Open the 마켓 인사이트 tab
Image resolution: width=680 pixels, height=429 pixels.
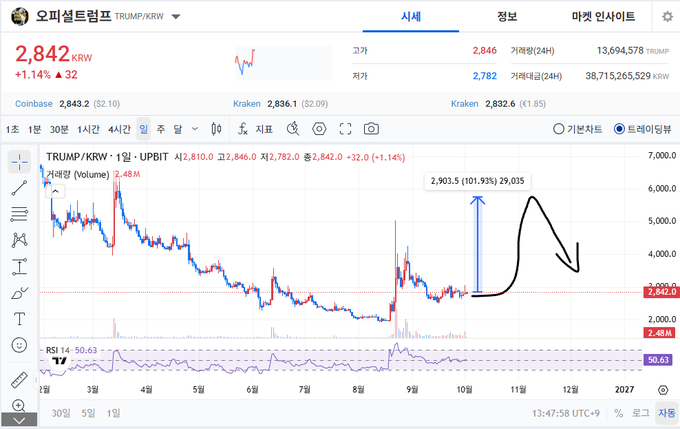(x=603, y=16)
